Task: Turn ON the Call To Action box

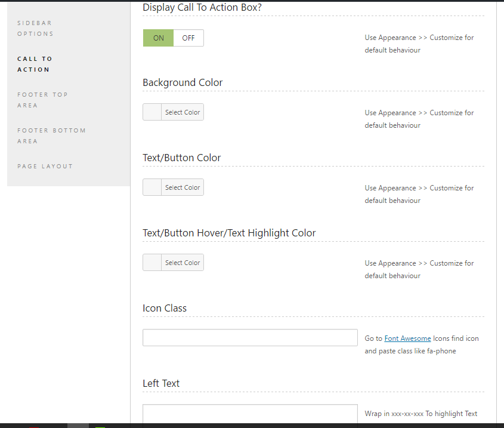Action: pyautogui.click(x=158, y=38)
